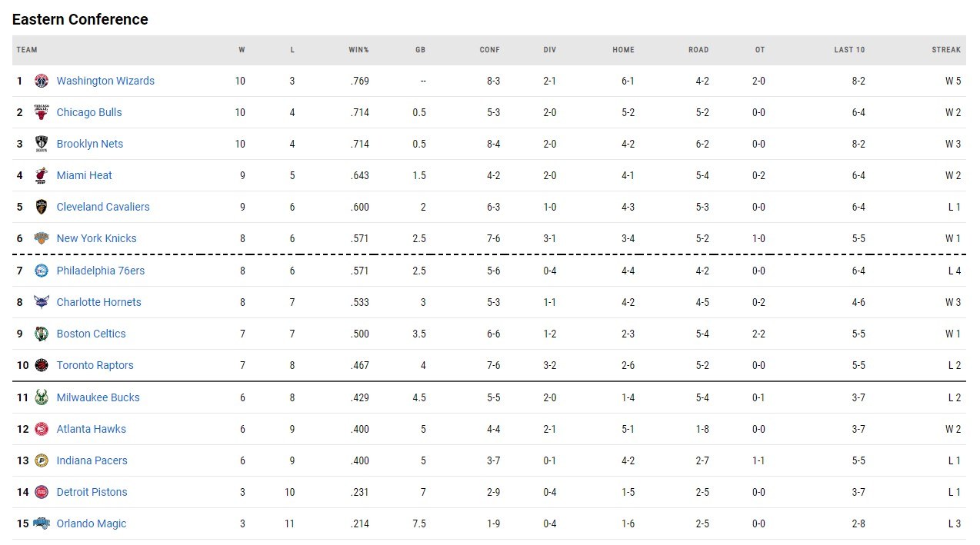Open the Atlanta Hawks team link
The height and width of the screenshot is (545, 980).
[x=91, y=429]
